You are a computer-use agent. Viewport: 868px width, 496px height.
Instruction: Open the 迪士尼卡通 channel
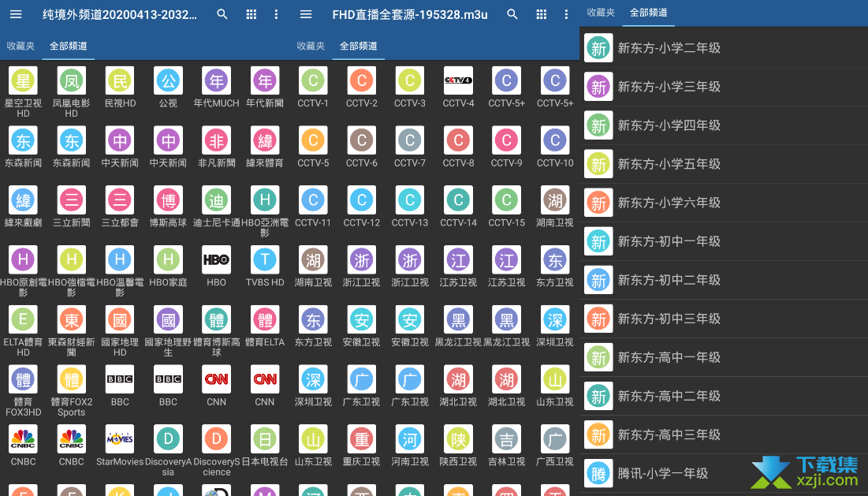[217, 207]
